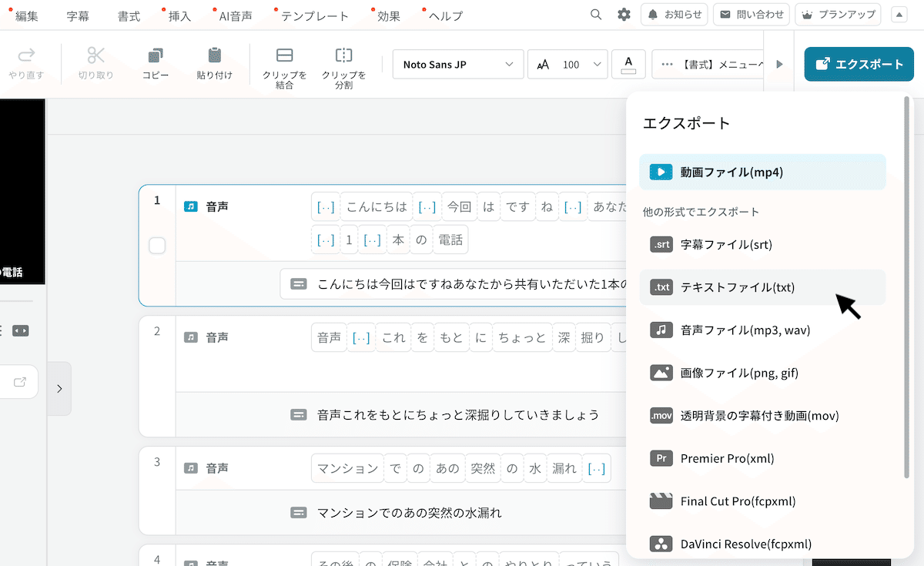This screenshot has width=924, height=566.
Task: Check the selection checkbox on clip 1
Action: click(x=156, y=246)
